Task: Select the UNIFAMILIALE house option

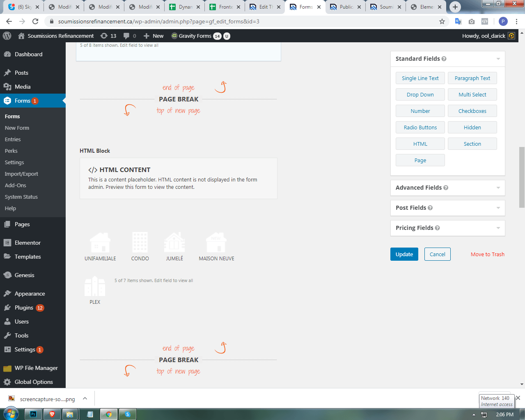Action: (x=100, y=246)
